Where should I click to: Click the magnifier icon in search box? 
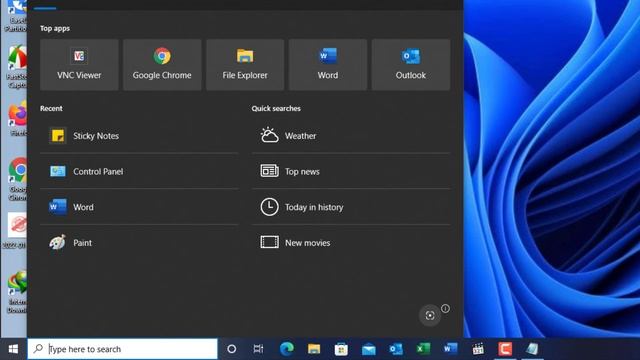tap(38, 349)
